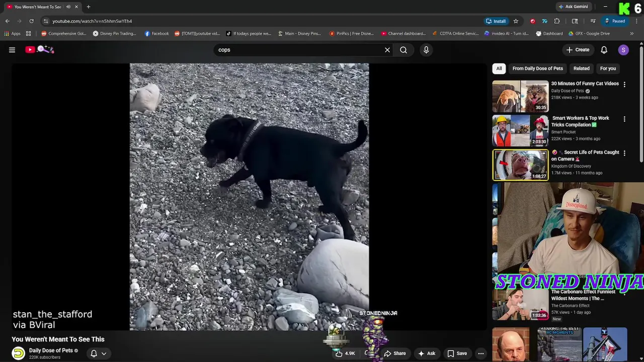Select the From Daily Dose of Pets chip
This screenshot has width=644, height=362.
click(x=537, y=68)
